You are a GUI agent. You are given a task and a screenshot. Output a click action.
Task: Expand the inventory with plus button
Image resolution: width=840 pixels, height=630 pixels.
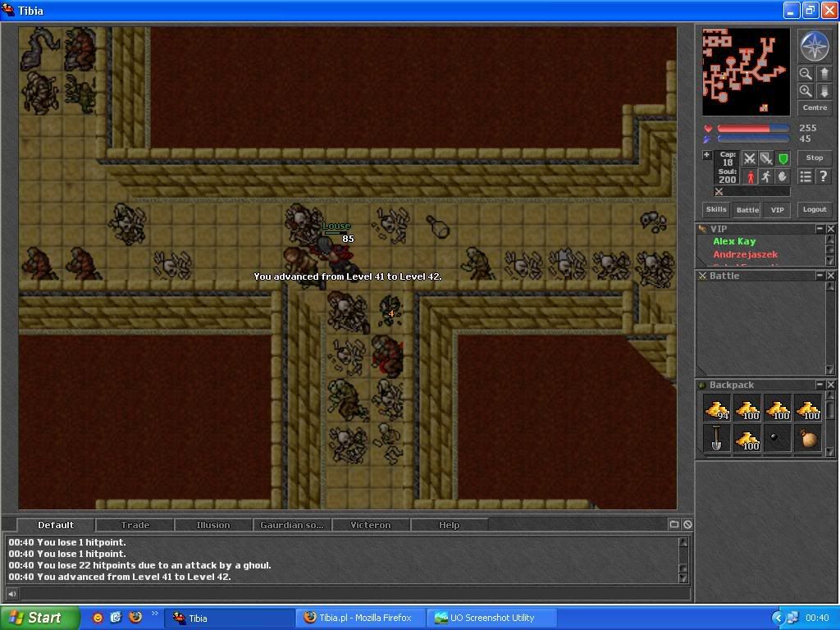(x=707, y=155)
